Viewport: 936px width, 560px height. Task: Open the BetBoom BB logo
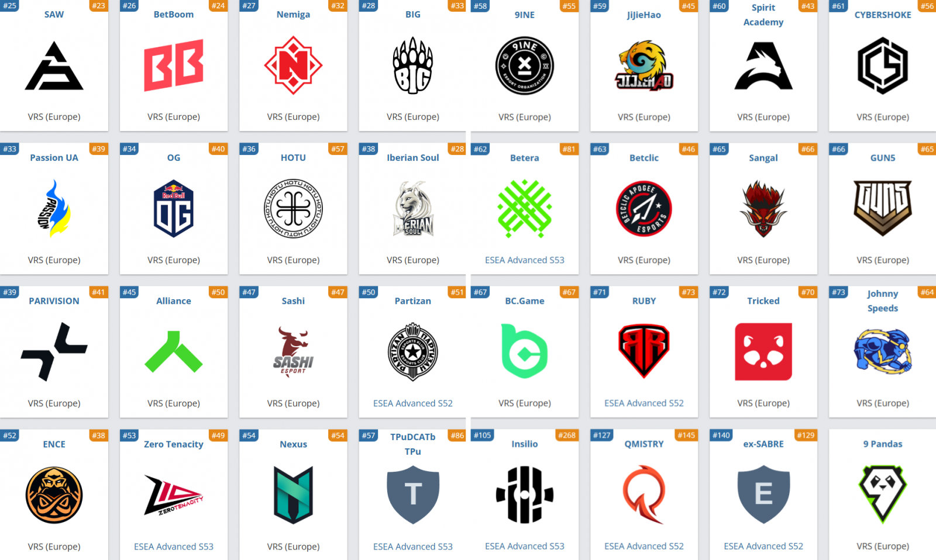coord(174,65)
